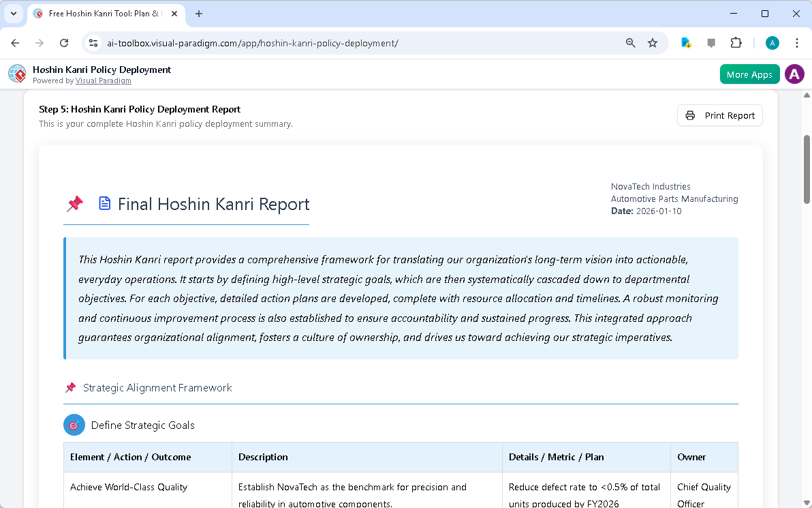Follow the Visual Paradigm link

click(x=104, y=80)
